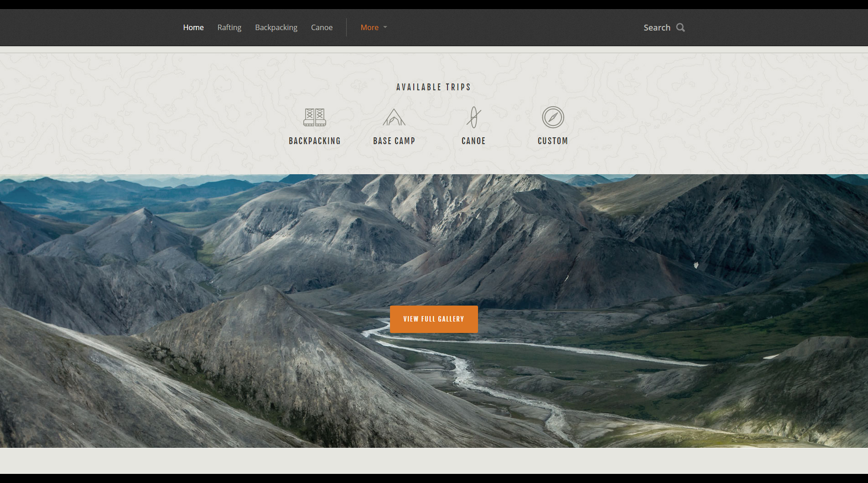Click the dropdown chevron next to More
Image resolution: width=868 pixels, height=483 pixels.
pyautogui.click(x=384, y=27)
